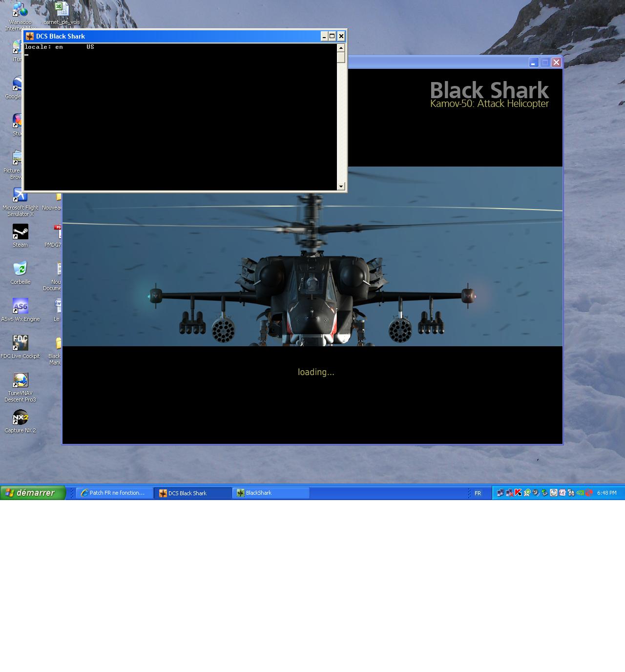Switch to the BlackShark taskbar button
This screenshot has height=672, width=625.
[271, 493]
